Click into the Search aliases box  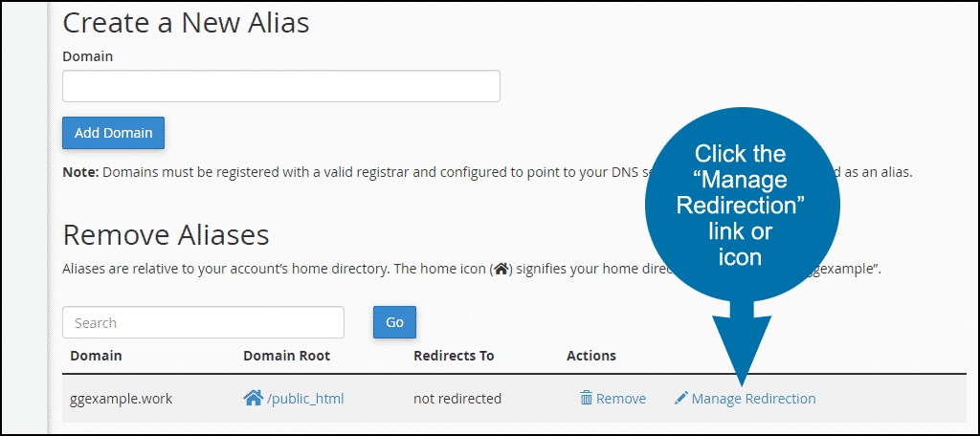[203, 322]
